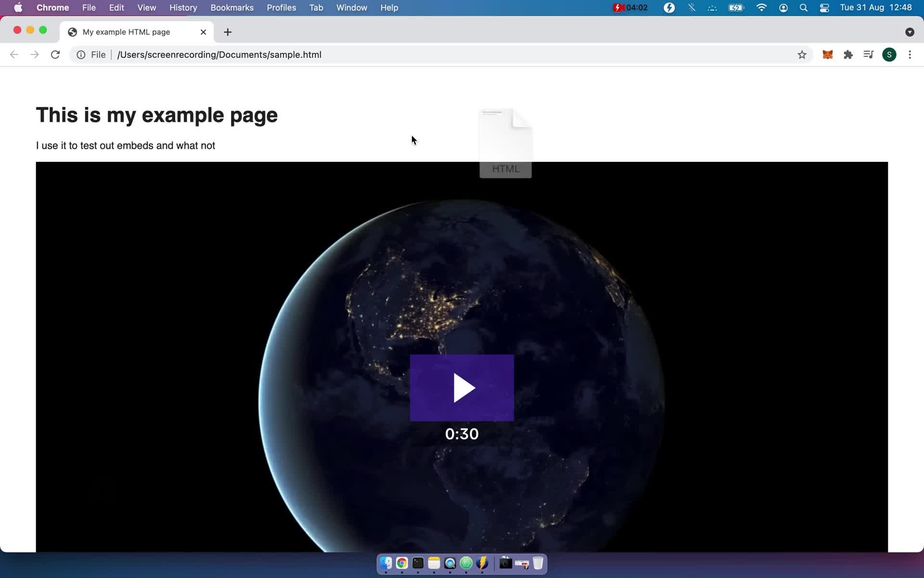
Task: Open the File menu
Action: click(x=89, y=8)
